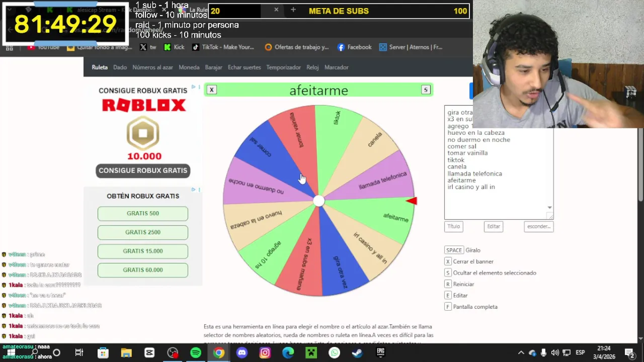This screenshot has width=644, height=362.
Task: Open the 'Echar suertes' tab
Action: point(244,67)
